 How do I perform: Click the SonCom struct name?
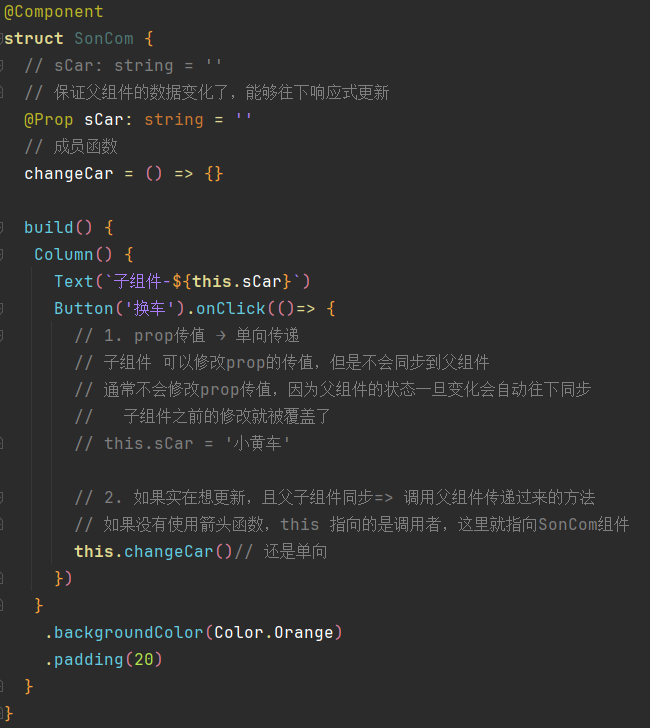(x=104, y=39)
